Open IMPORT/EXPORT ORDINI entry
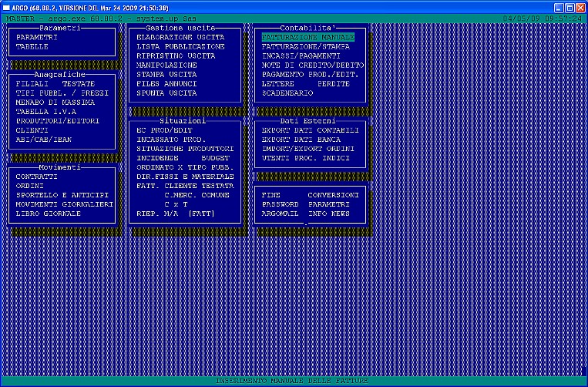 (307, 148)
